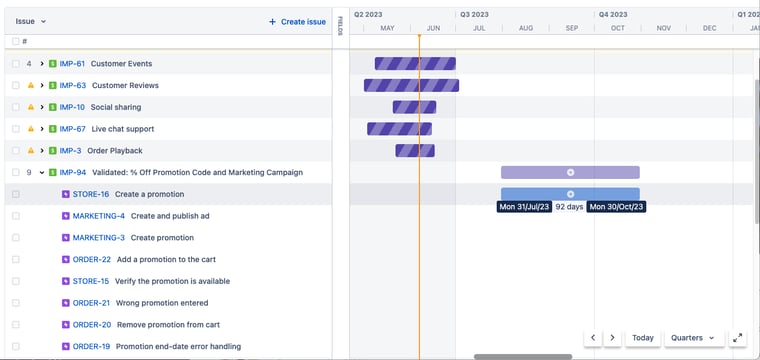Click warning icon on Social sharing row

[31, 107]
